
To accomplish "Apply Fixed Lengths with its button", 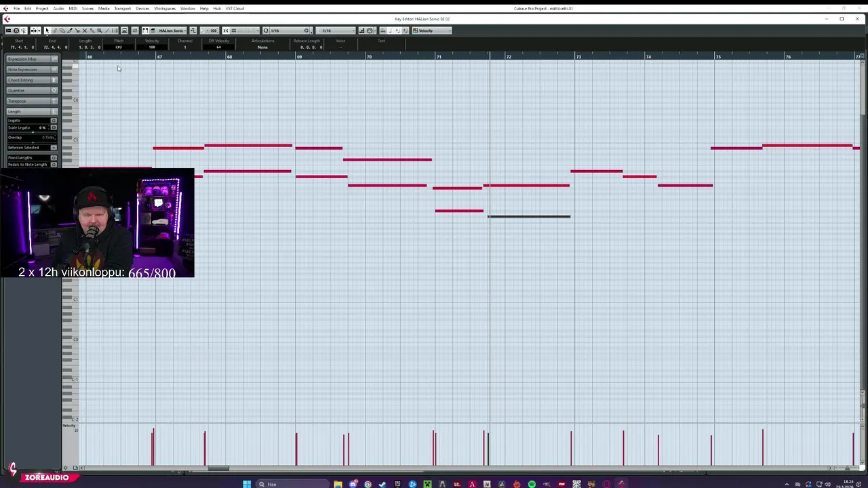I will point(54,158).
